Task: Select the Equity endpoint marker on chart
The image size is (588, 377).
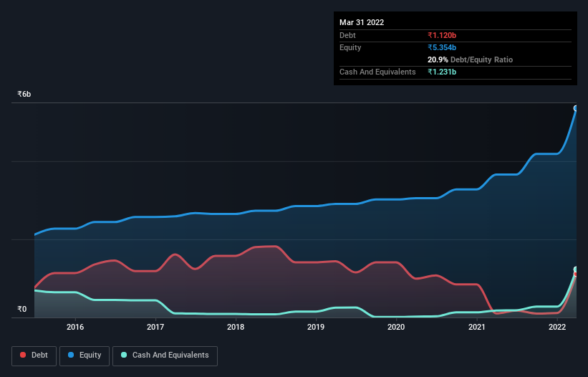Action: [x=576, y=108]
